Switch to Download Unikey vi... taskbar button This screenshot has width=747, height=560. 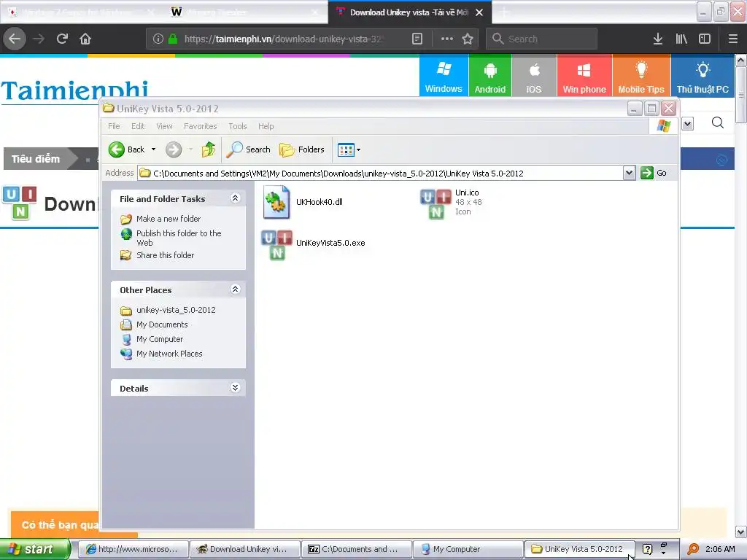244,549
